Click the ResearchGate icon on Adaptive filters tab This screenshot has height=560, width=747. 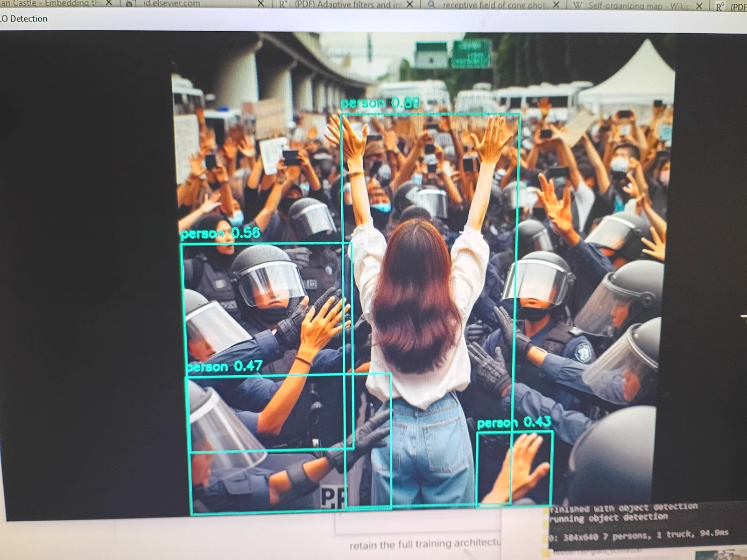(282, 5)
